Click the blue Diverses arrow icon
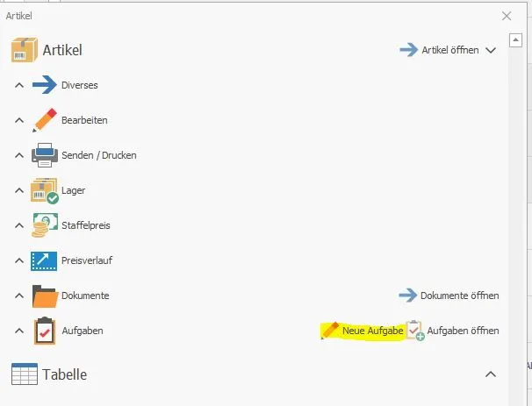532x406 pixels. tap(45, 85)
